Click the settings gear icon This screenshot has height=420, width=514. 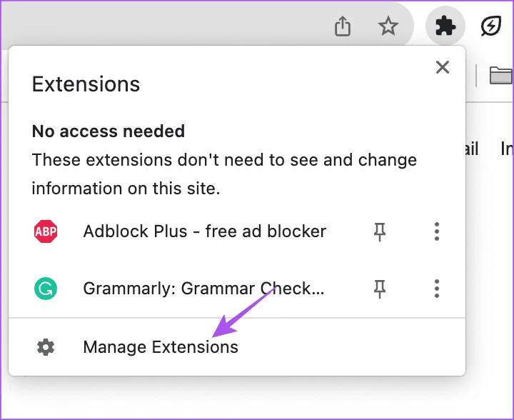(46, 347)
